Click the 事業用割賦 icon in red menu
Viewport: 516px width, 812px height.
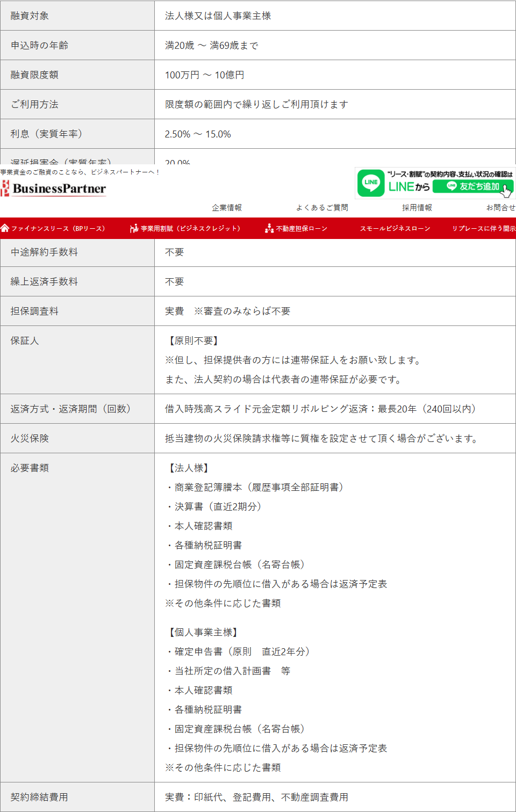(134, 228)
